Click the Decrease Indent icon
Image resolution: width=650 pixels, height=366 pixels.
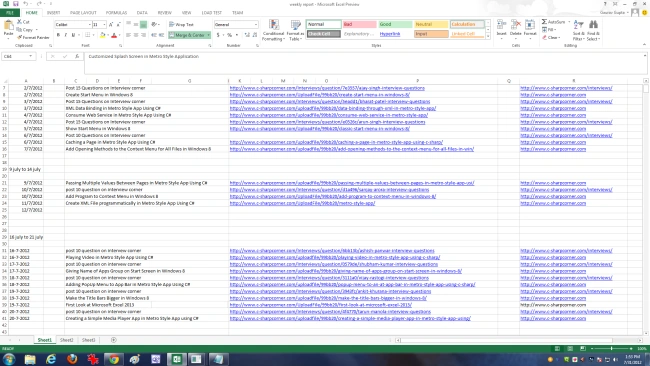[154, 35]
